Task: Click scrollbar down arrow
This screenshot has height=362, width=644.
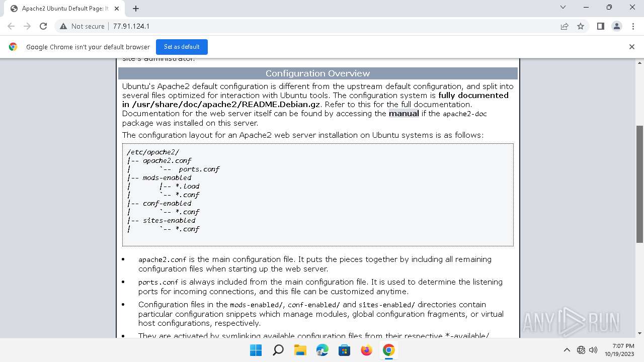Action: (x=640, y=333)
